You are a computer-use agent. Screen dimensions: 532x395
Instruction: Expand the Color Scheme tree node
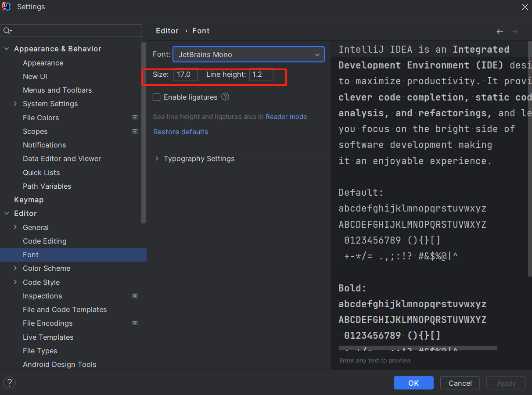click(x=15, y=269)
